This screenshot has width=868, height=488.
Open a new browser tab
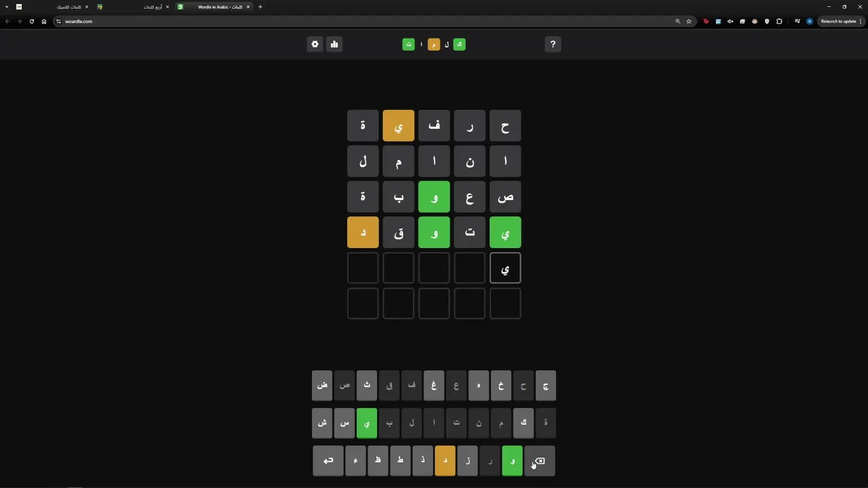click(260, 7)
